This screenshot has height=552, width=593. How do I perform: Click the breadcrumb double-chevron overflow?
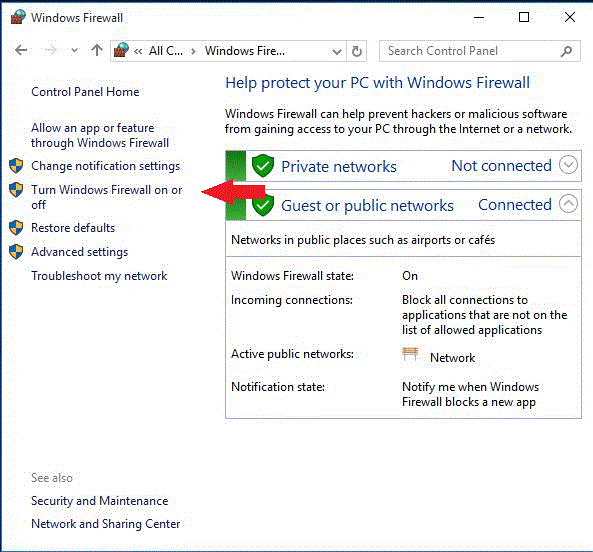click(138, 51)
